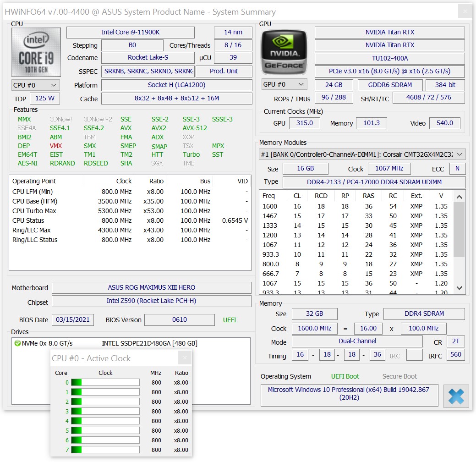This screenshot has width=476, height=462.
Task: Click the PCIe v3.0 x16 link field
Action: click(x=389, y=71)
